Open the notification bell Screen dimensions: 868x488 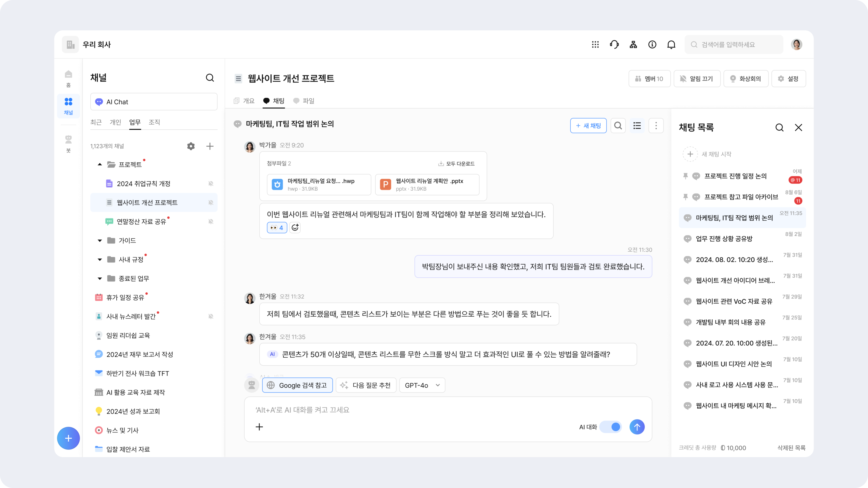click(x=671, y=44)
